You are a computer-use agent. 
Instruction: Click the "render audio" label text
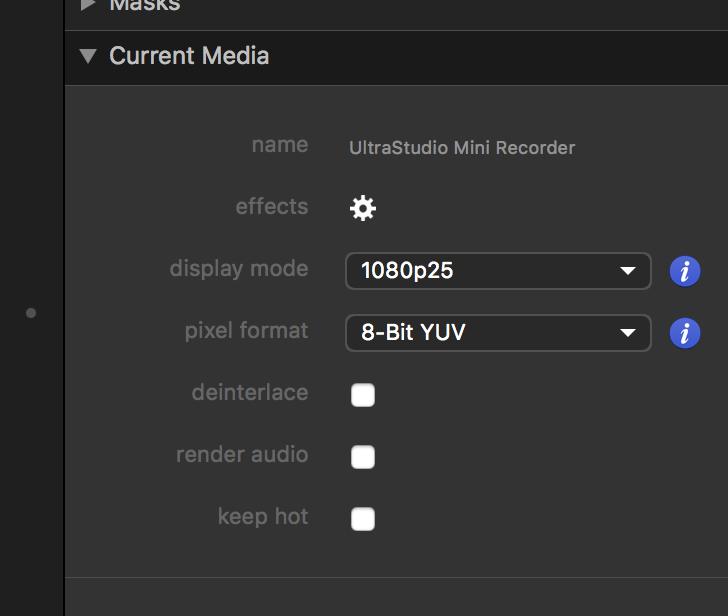click(242, 455)
